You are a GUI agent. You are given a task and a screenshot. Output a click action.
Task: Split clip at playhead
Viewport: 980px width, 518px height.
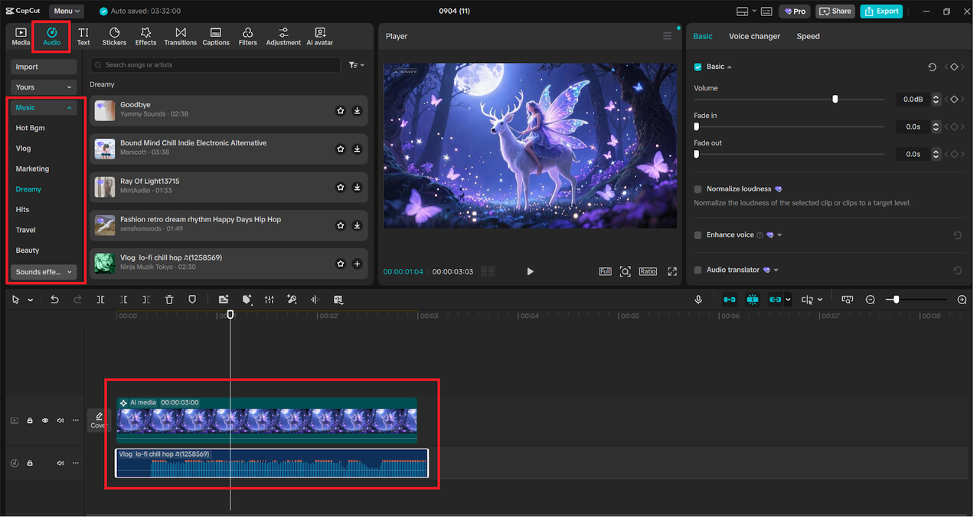(100, 300)
